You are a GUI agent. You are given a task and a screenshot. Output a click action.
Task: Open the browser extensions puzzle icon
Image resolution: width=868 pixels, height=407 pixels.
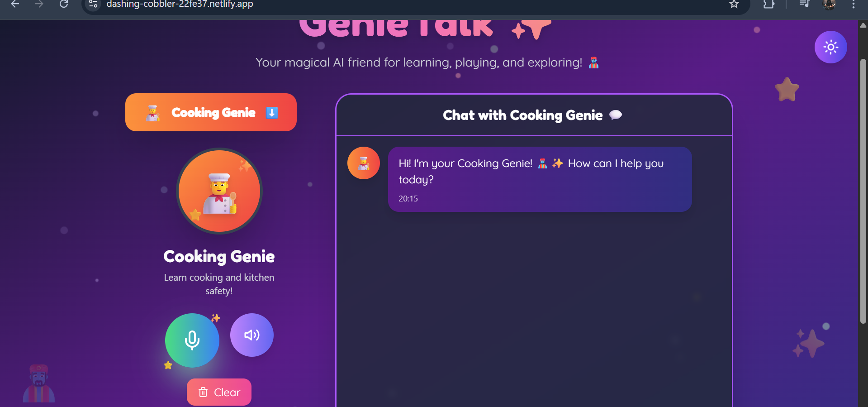(x=769, y=4)
